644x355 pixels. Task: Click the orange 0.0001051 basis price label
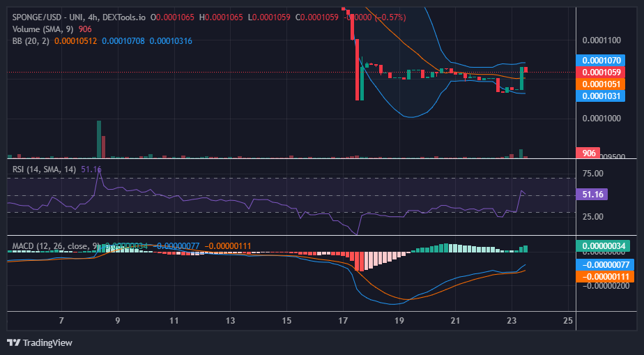601,84
